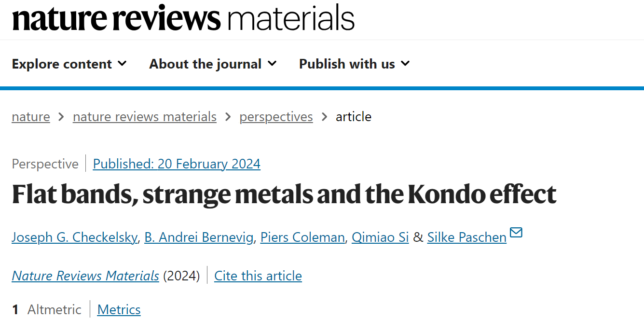Click the Published: 20 February 2024 link
The image size is (644, 333).
point(177,164)
